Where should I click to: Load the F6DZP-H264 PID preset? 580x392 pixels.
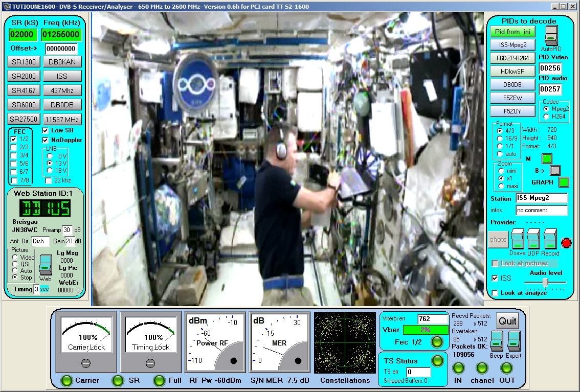[512, 58]
